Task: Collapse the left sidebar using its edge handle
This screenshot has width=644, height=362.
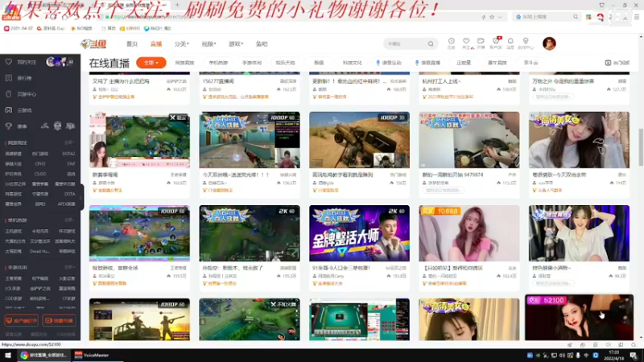Action: [x=81, y=197]
